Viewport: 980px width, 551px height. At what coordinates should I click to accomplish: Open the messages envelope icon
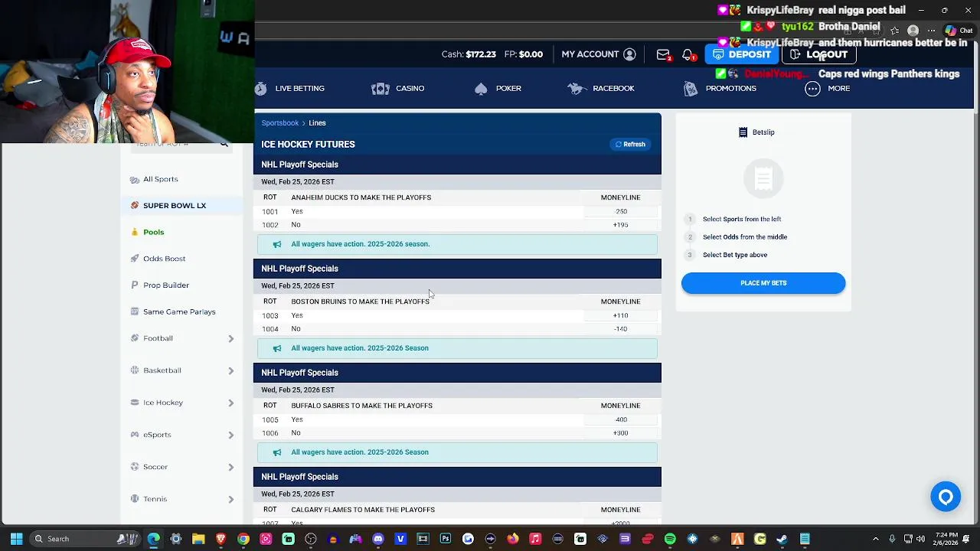[664, 54]
